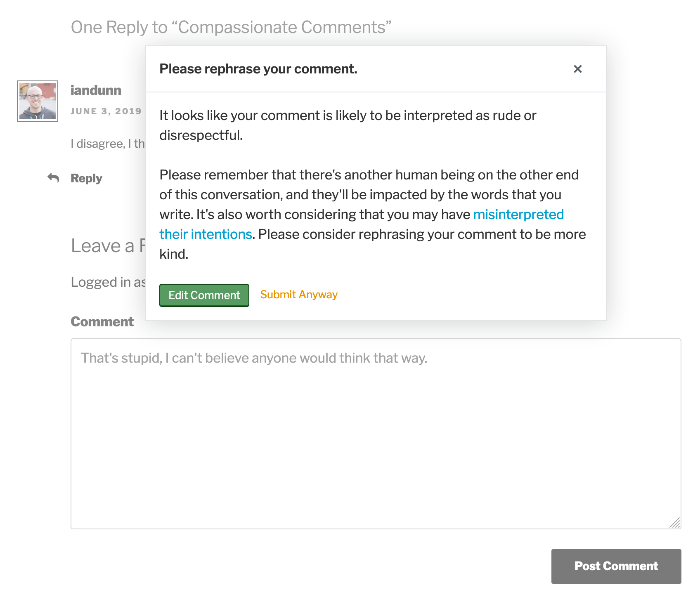700x604 pixels.
Task: Choose Submit Anyway
Action: pyautogui.click(x=299, y=295)
